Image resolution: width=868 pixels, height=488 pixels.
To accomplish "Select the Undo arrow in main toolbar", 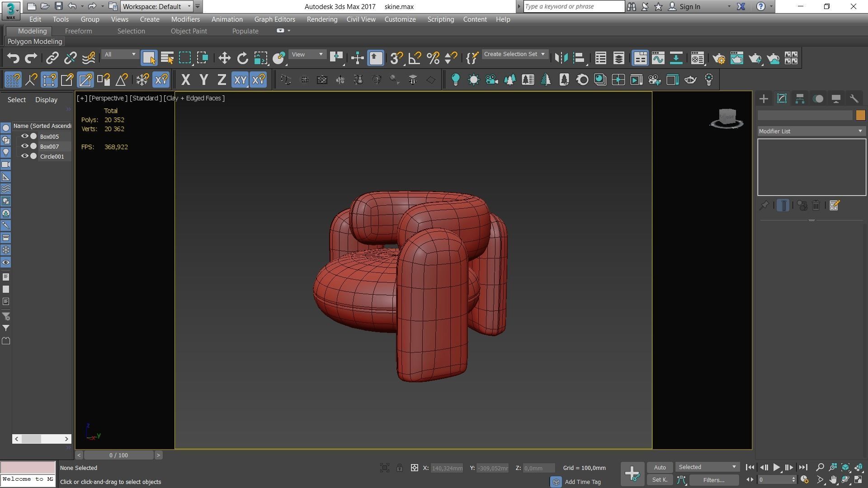I will point(13,58).
